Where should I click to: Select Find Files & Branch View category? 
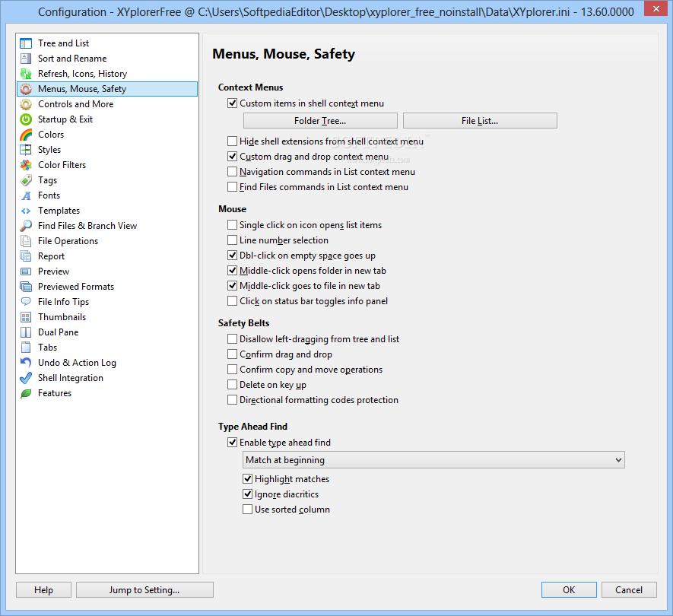[x=87, y=226]
